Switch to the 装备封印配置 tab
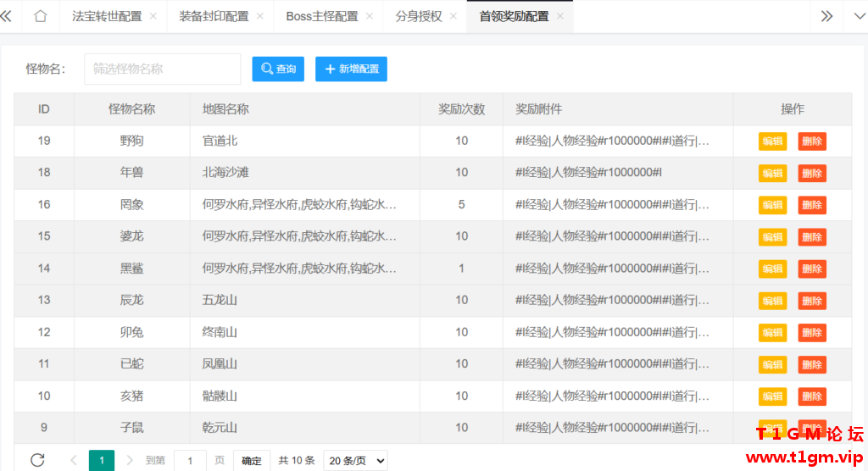Viewport: 868px width, 471px height. pos(214,17)
